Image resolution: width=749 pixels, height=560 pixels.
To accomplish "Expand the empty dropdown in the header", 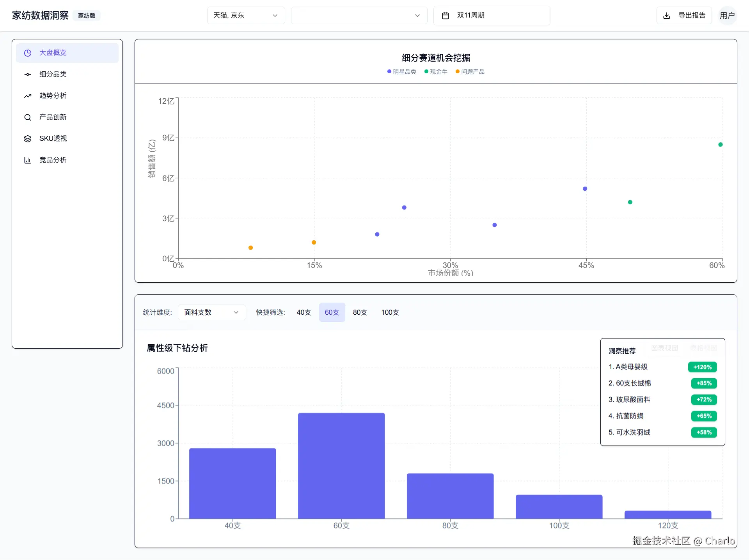I will (359, 16).
